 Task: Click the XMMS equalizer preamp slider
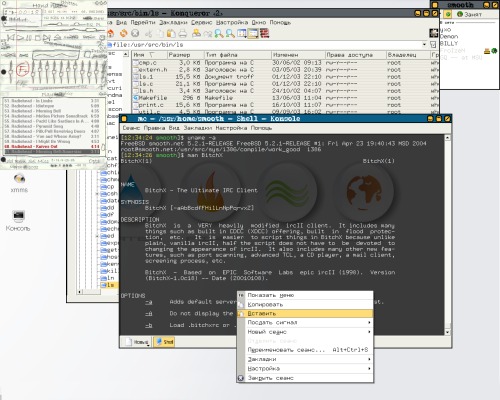tap(11, 71)
